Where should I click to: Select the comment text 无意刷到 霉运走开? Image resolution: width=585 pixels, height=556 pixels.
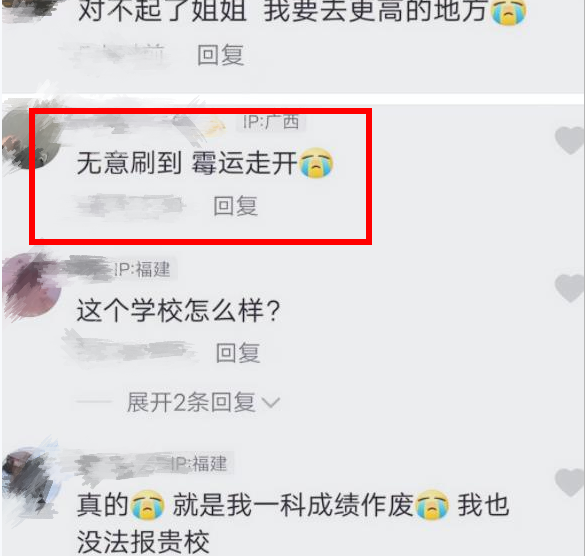(187, 163)
